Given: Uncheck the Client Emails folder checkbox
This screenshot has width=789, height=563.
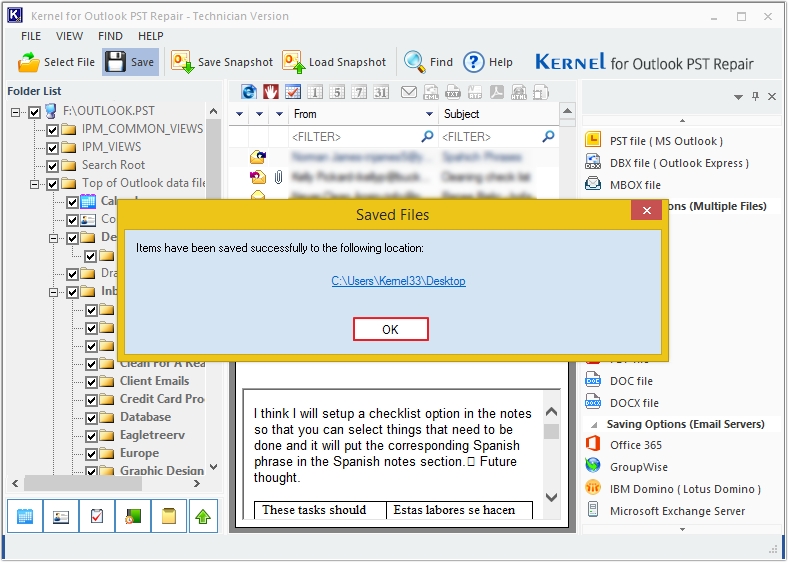Looking at the screenshot, I should [x=91, y=382].
